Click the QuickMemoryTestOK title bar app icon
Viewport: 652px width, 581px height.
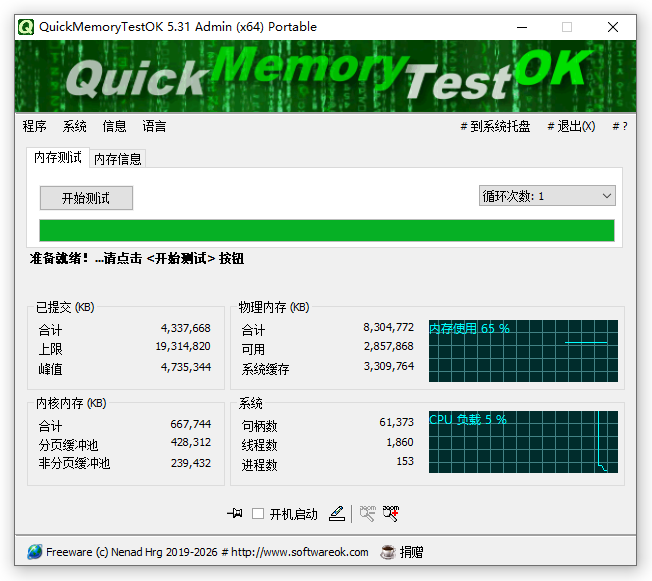[x=26, y=27]
